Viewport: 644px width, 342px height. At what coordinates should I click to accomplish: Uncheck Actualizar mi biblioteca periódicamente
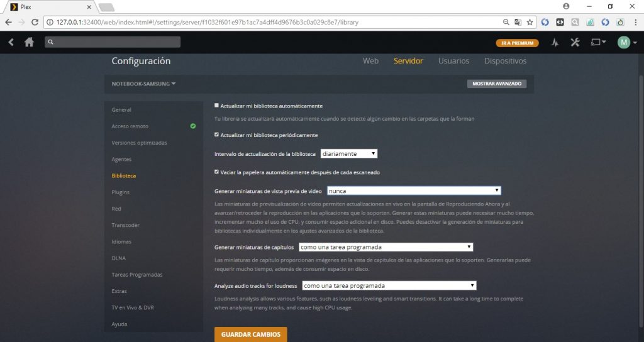[217, 135]
